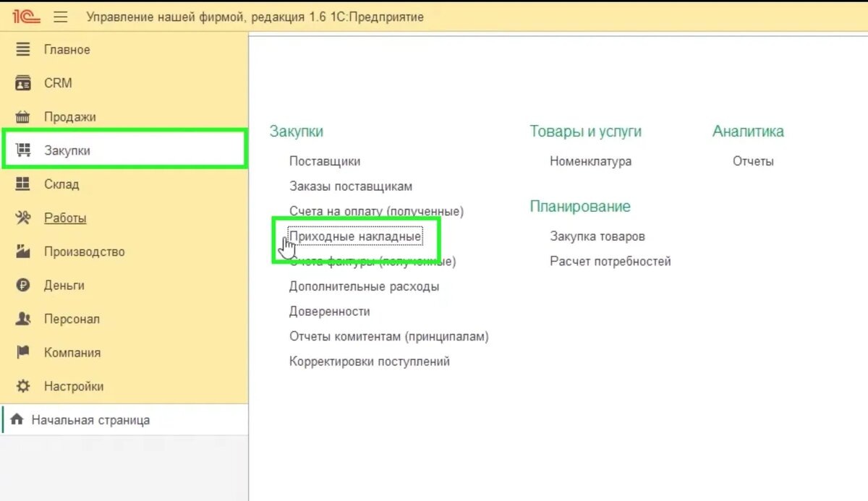Open the Главное section

[67, 50]
